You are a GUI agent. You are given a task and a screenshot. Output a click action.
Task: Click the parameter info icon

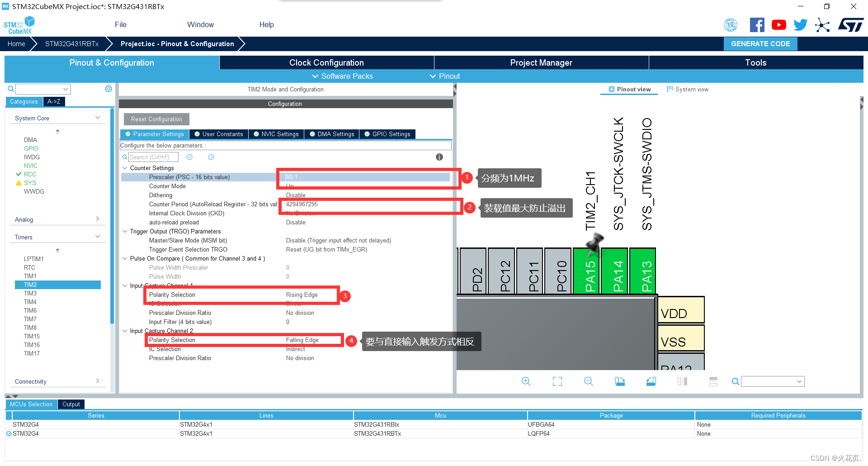coord(439,157)
